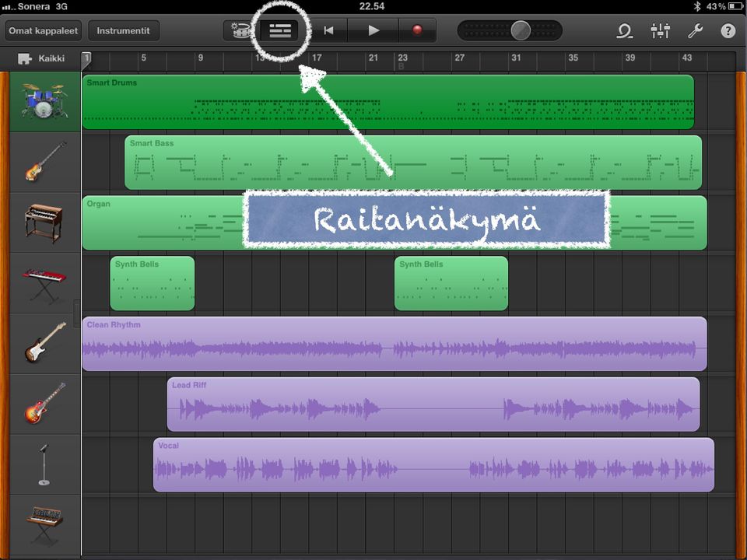Viewport: 747px width, 560px height.
Task: Select the bass guitar track header
Action: [x=45, y=162]
